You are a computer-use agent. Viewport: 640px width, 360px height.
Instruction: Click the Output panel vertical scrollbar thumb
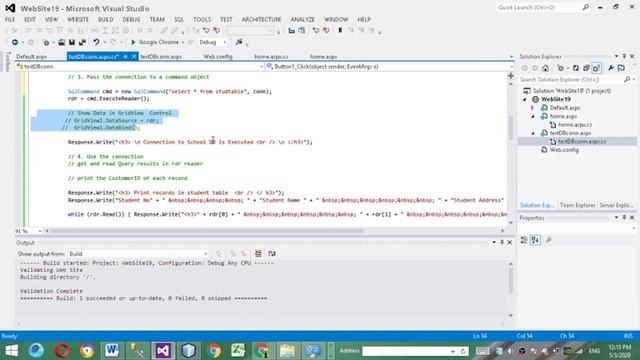click(x=511, y=280)
